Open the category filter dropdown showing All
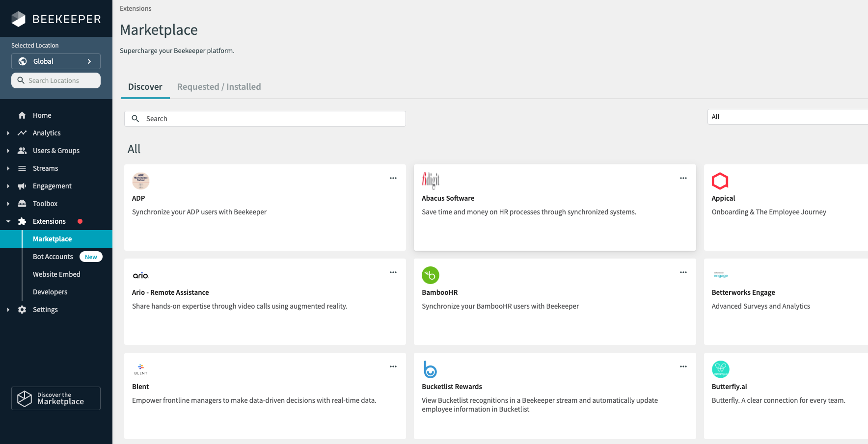 pyautogui.click(x=786, y=117)
